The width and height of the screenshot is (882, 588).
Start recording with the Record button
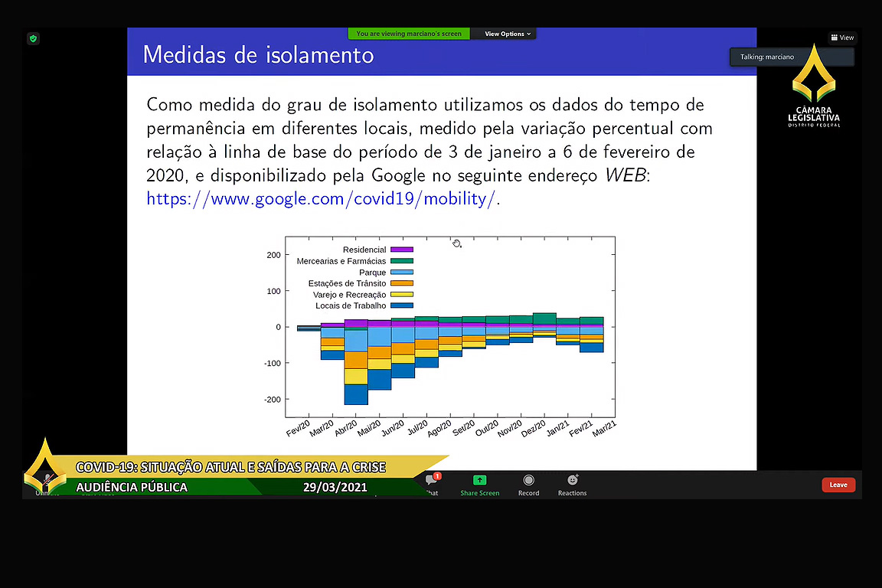click(x=528, y=481)
